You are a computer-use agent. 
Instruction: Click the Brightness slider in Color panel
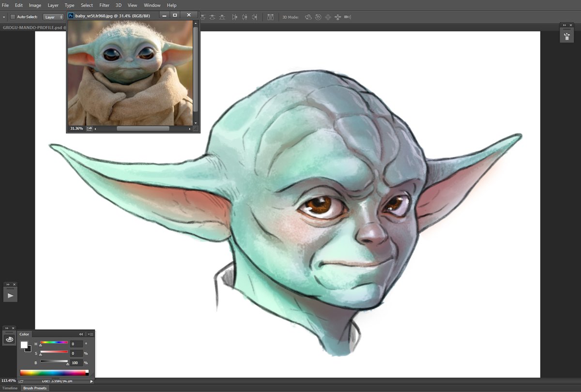[54, 362]
